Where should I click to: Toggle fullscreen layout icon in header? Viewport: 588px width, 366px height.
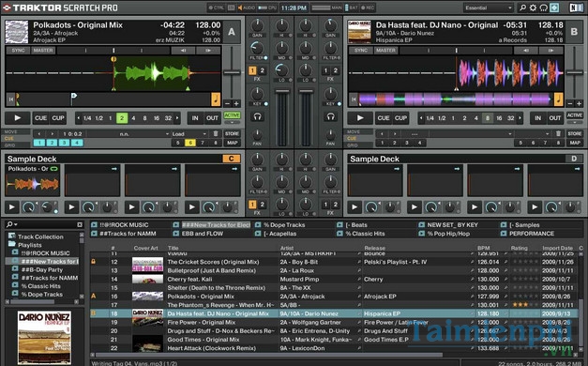coord(554,8)
